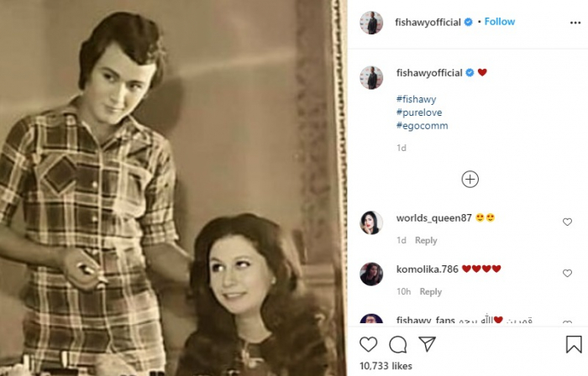The width and height of the screenshot is (588, 376).
Task: Like worlds_queen87's comment
Action: pyautogui.click(x=568, y=222)
